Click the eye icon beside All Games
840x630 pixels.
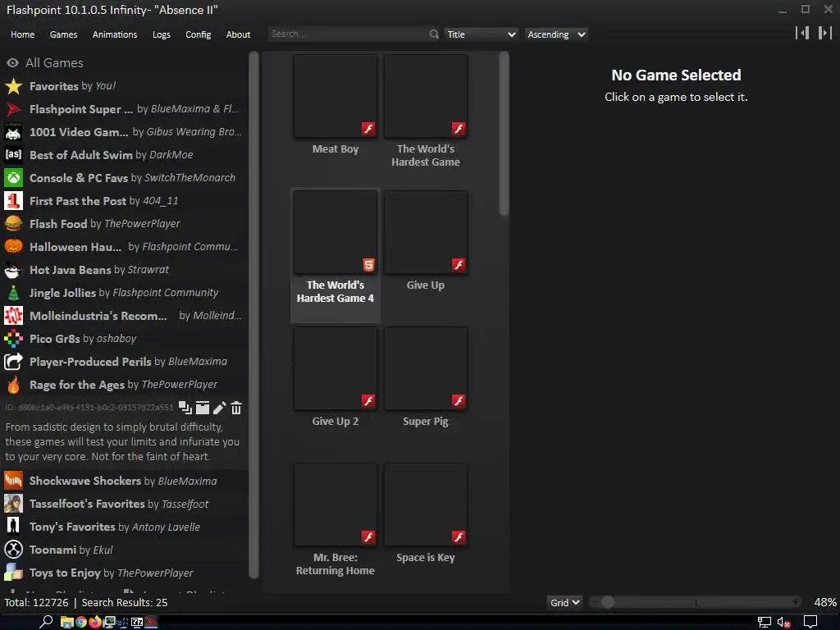click(12, 62)
